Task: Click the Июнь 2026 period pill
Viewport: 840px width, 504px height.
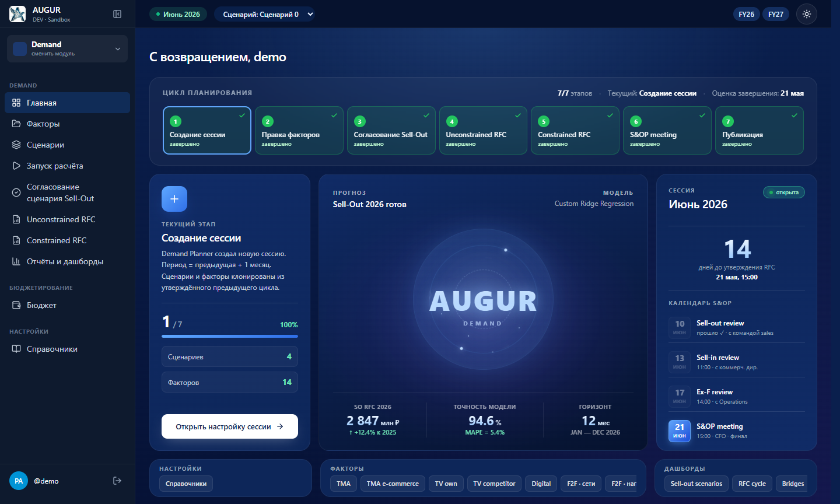Action: pos(178,14)
